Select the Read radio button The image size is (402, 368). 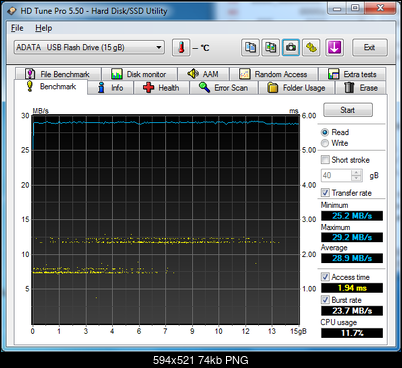pyautogui.click(x=325, y=132)
